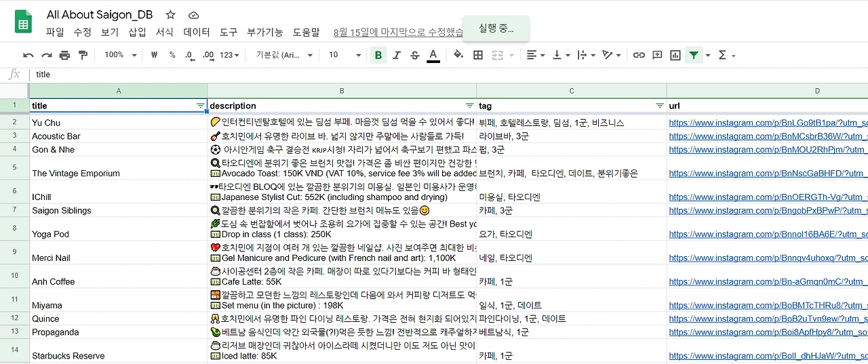
Task: Select the tag cell 베트남식, 1군
Action: (x=572, y=332)
